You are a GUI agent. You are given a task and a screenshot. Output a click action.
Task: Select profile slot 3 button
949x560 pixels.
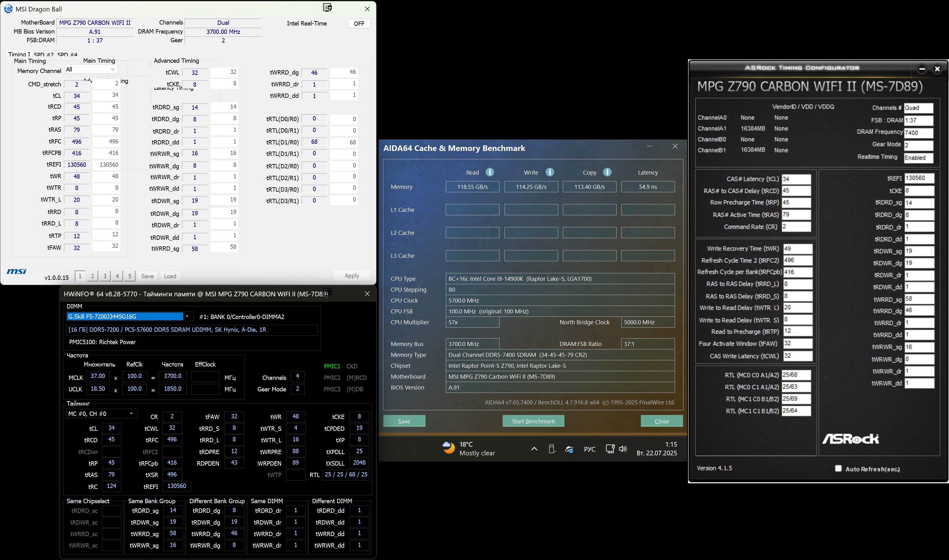pos(105,276)
